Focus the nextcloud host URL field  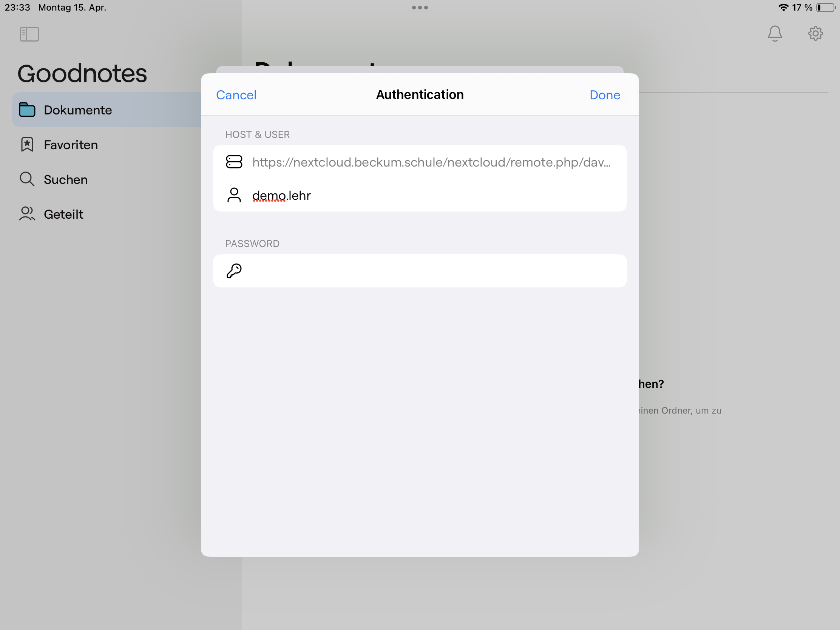[x=420, y=162]
